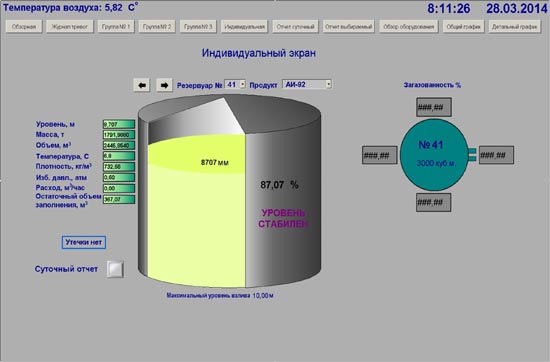Click the Утечки нет indicator button
This screenshot has width=550, height=362.
84,242
